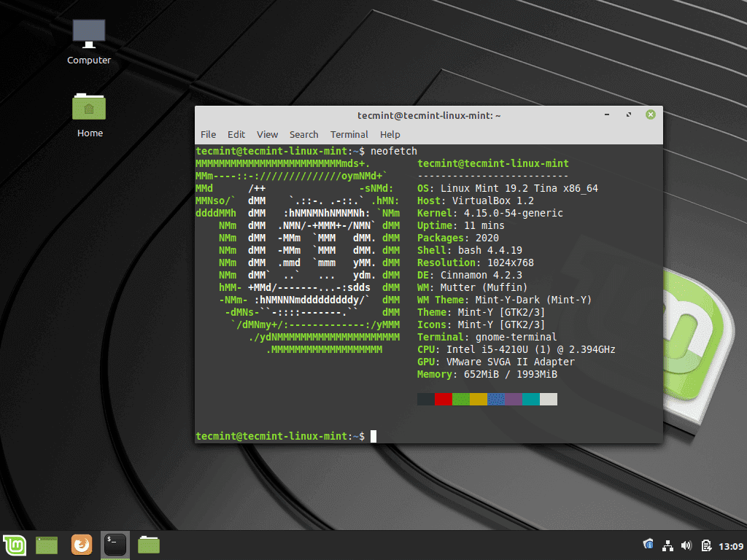Open the Update Manager shield tray icon
Screen dimensions: 747x560
click(x=648, y=545)
